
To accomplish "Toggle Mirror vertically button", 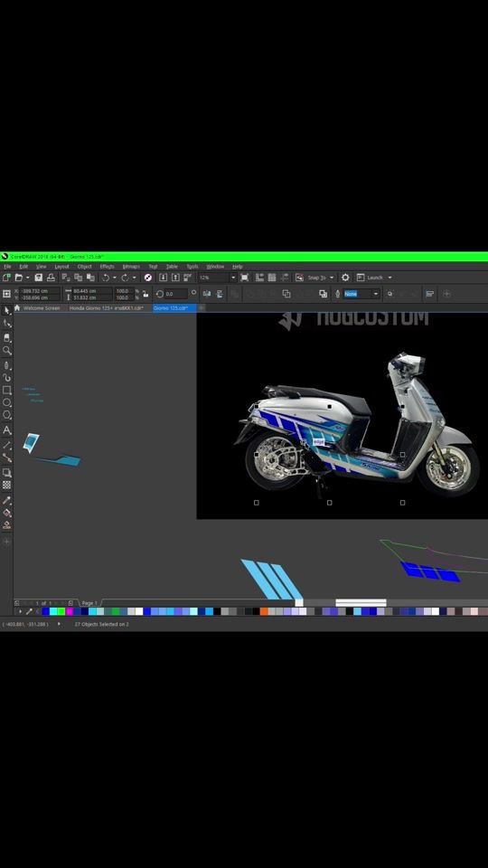I will point(220,294).
